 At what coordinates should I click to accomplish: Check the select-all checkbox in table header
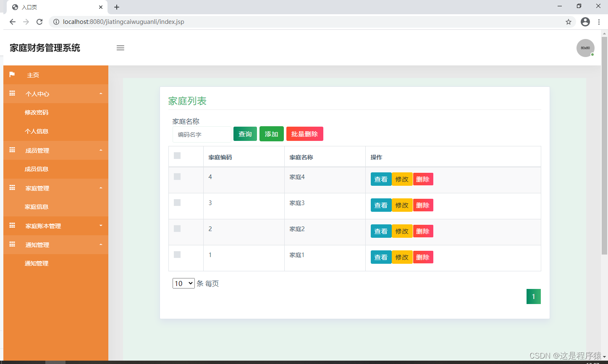point(177,156)
